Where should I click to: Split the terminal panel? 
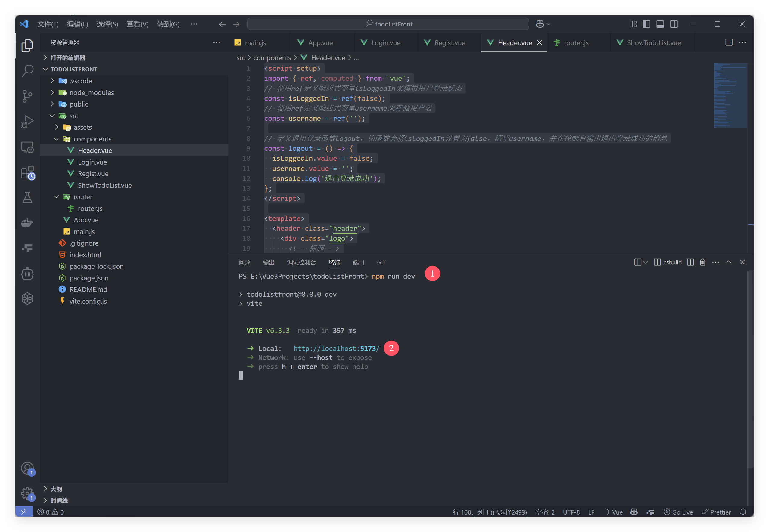click(690, 262)
